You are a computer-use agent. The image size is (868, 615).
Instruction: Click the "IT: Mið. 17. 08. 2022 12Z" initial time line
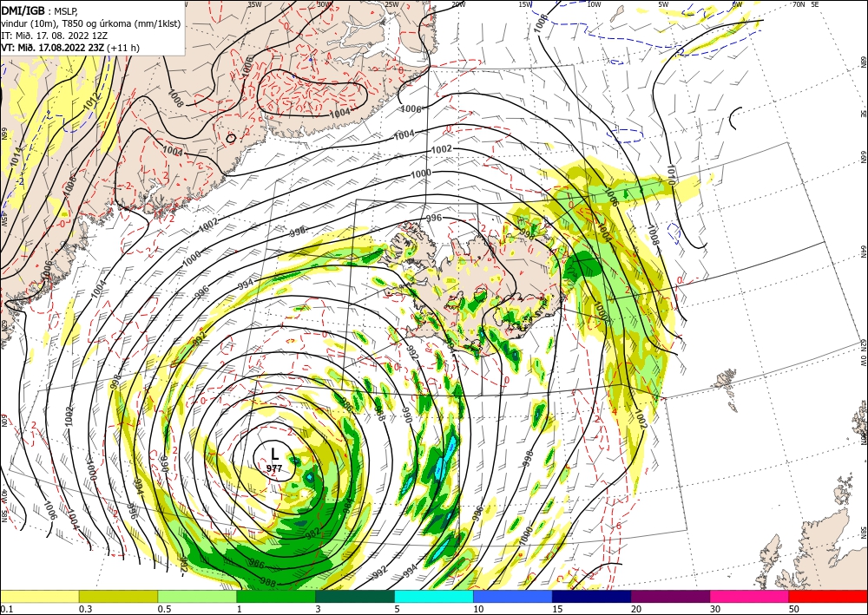click(54, 36)
